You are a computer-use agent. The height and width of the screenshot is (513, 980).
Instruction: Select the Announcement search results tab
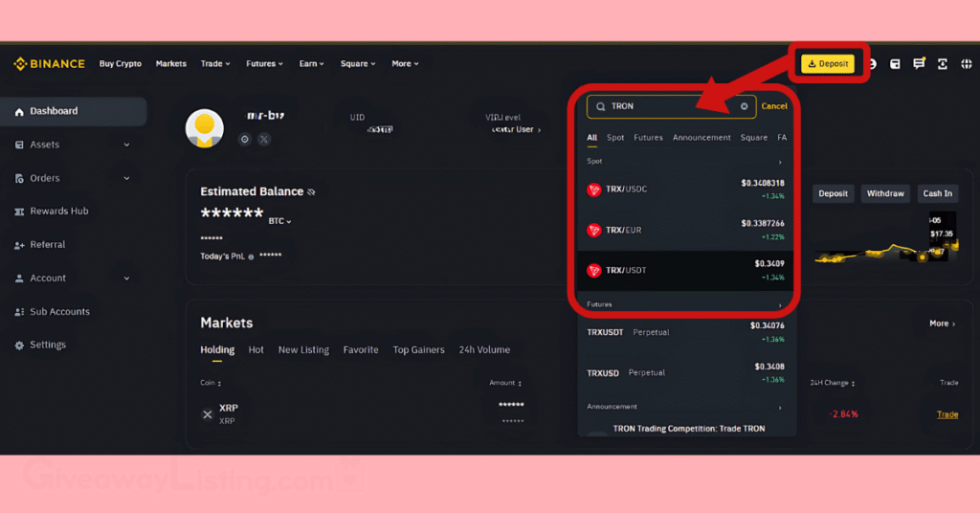tap(702, 138)
